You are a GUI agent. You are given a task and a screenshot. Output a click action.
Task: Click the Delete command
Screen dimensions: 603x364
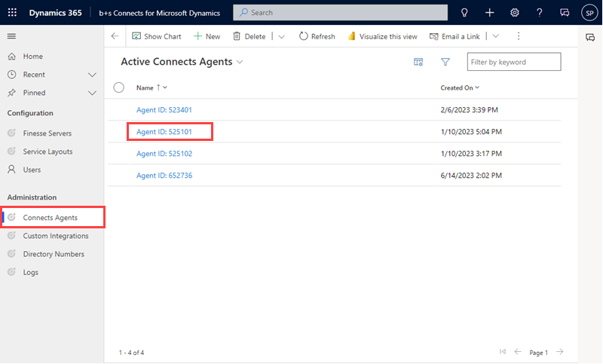(249, 36)
